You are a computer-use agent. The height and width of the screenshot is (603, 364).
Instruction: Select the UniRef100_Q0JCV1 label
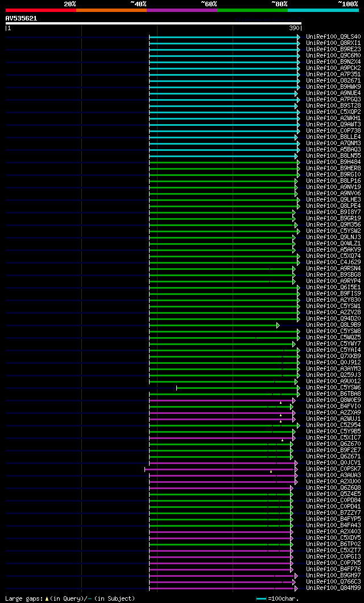tap(334, 463)
